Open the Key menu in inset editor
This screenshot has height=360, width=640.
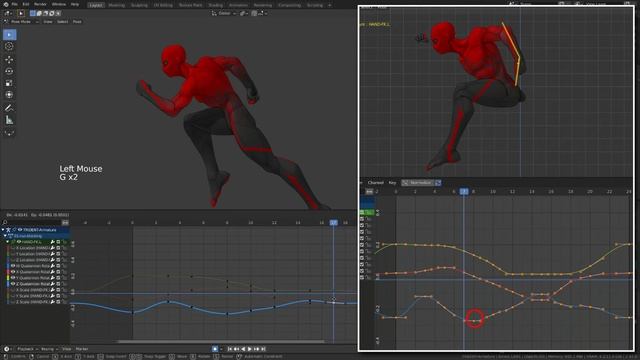tap(392, 183)
